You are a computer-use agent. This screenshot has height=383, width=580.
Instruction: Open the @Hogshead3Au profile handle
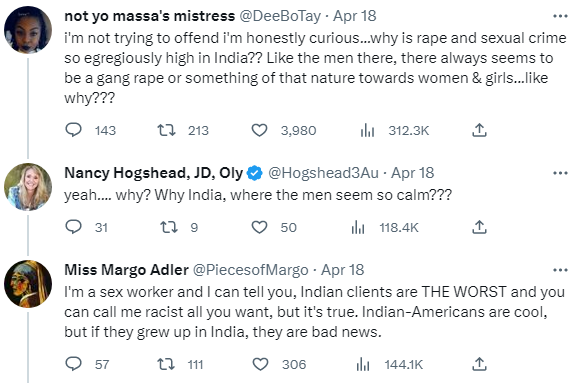pyautogui.click(x=323, y=173)
